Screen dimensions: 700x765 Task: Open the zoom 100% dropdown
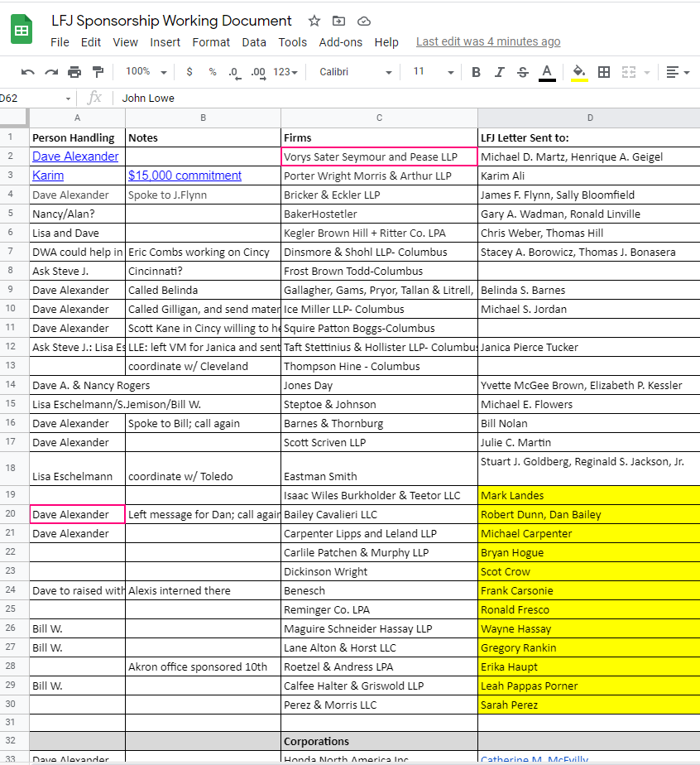click(146, 72)
